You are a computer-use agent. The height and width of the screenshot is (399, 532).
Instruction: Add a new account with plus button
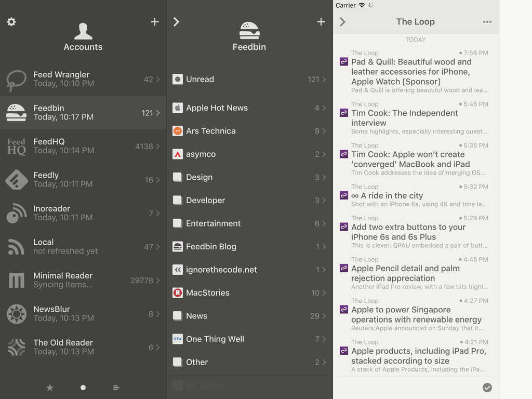coord(155,22)
